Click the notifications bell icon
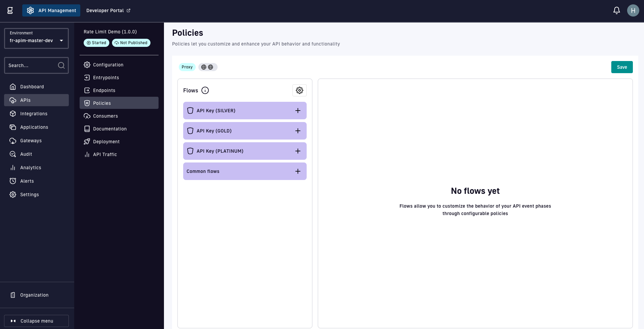 point(616,10)
